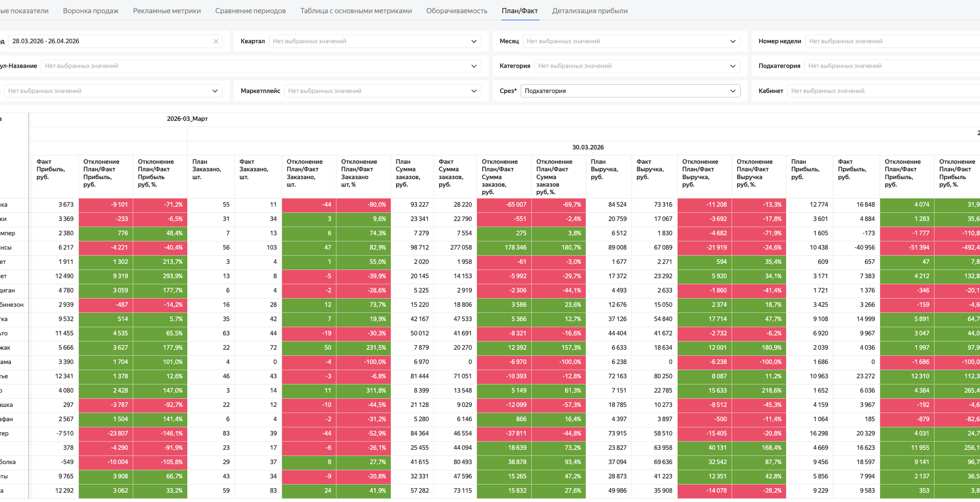
Task: Select the План/Факт tab
Action: (x=519, y=11)
